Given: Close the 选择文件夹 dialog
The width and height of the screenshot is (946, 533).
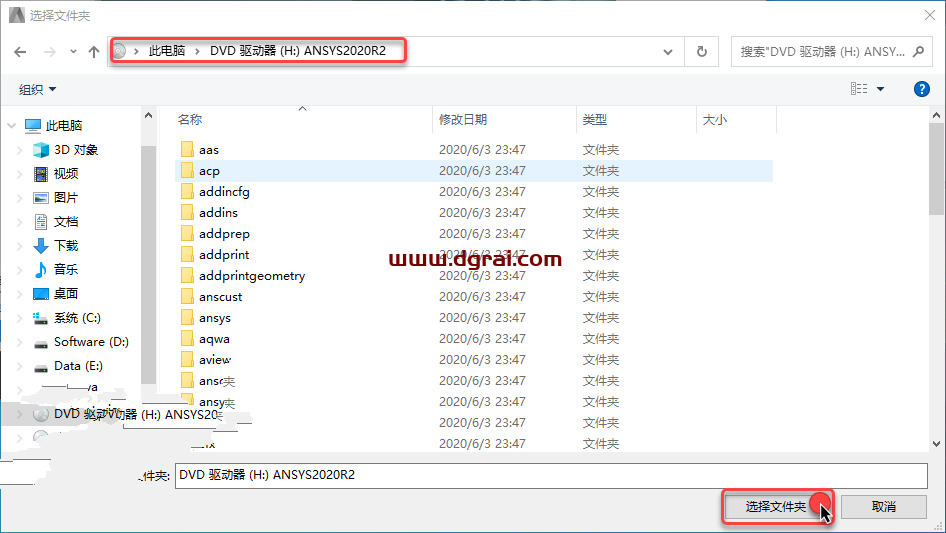Looking at the screenshot, I should (930, 15).
